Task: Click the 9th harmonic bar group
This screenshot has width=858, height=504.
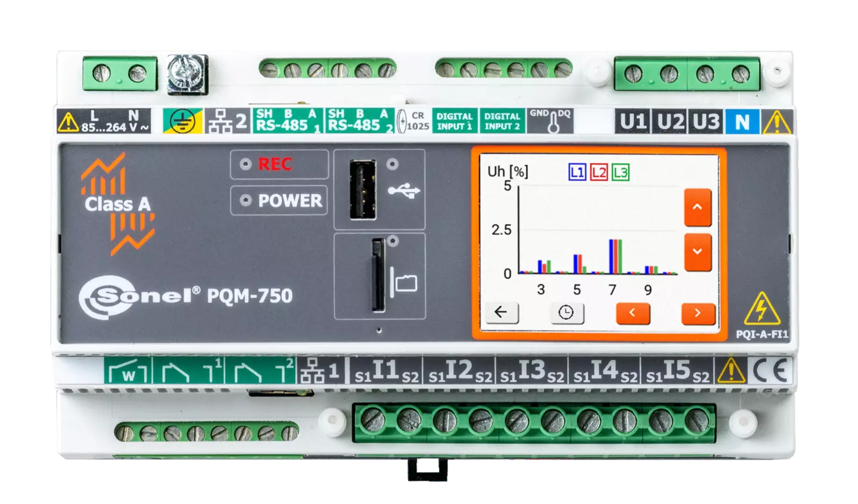Action: point(651,269)
